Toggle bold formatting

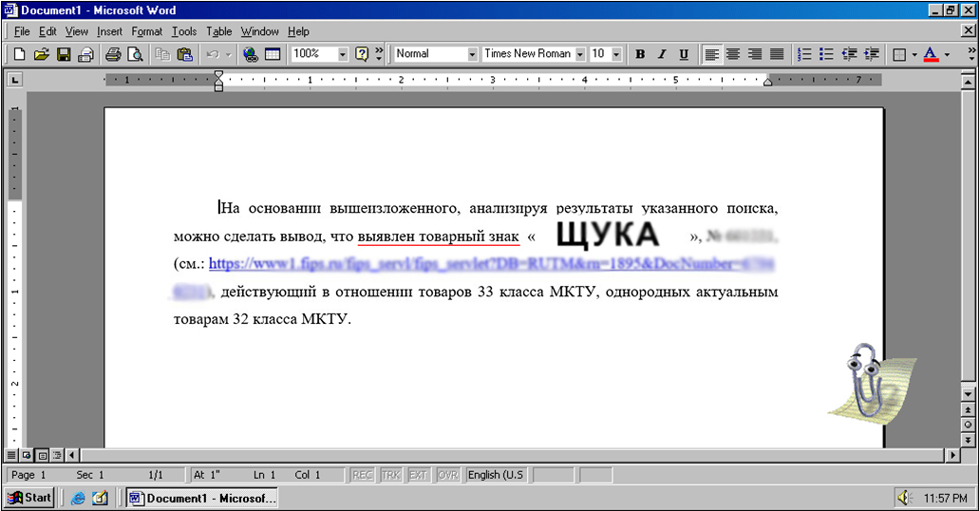click(640, 54)
